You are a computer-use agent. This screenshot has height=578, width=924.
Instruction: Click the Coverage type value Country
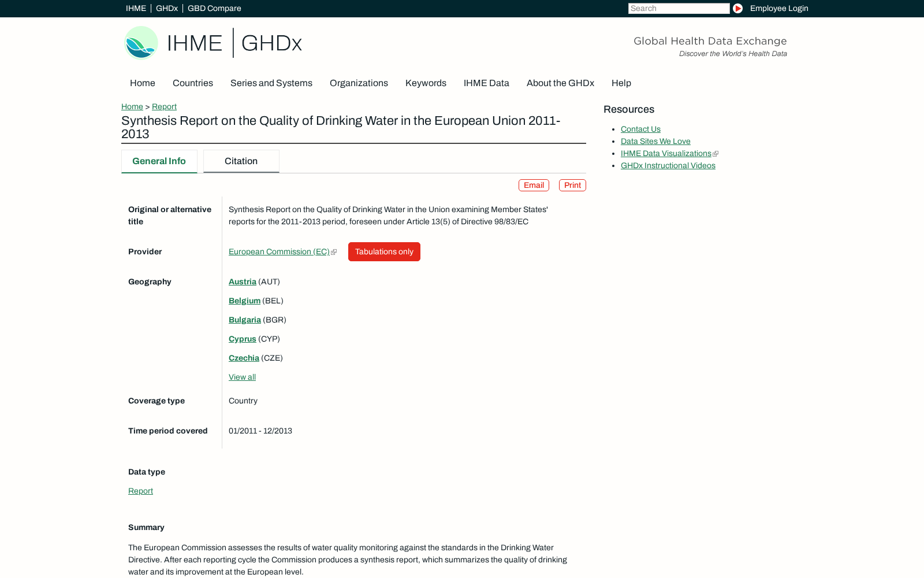point(243,401)
